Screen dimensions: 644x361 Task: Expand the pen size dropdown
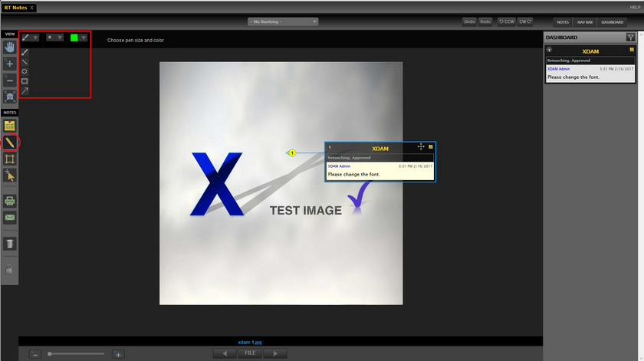(x=54, y=37)
